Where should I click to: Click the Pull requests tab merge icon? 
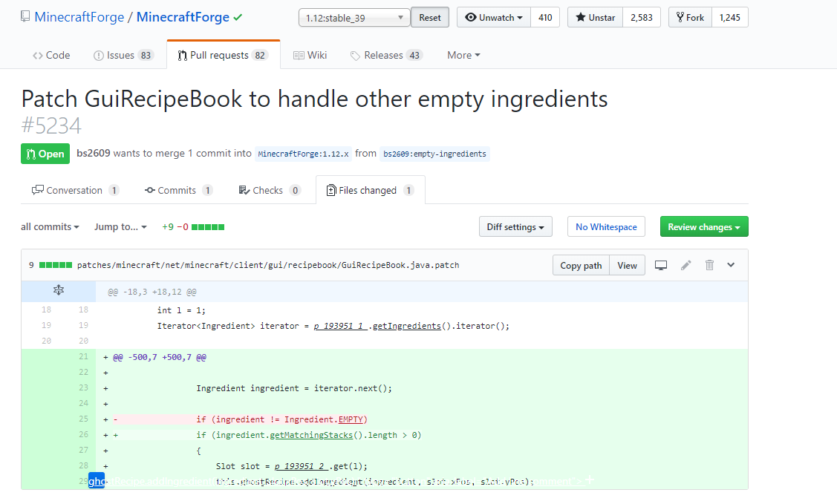[x=183, y=56]
